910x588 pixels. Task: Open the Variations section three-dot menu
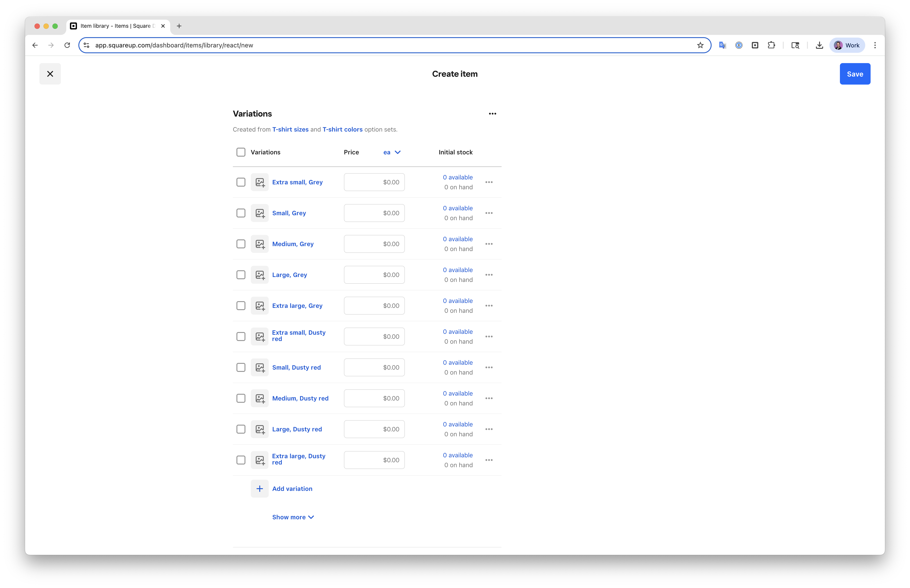(x=492, y=114)
